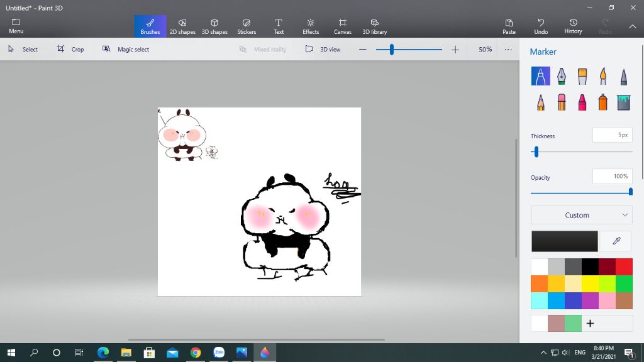The image size is (644, 362).
Task: Select the Spray can brush
Action: [603, 102]
